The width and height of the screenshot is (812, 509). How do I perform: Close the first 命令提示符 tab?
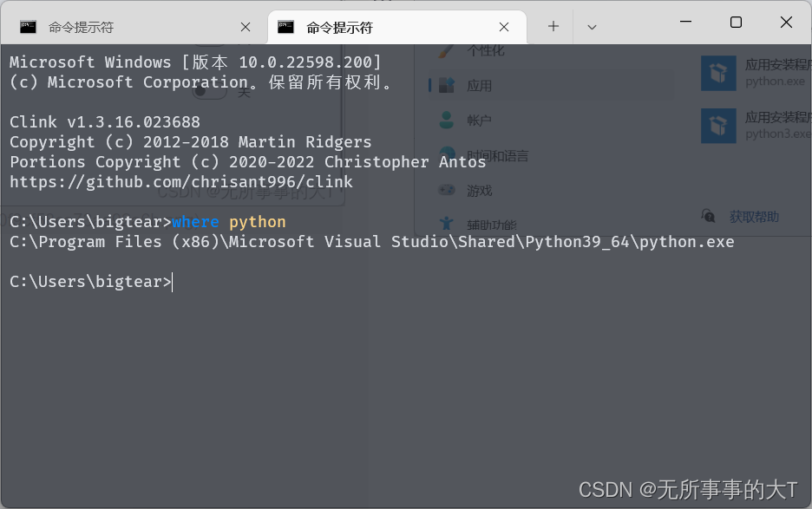(246, 27)
